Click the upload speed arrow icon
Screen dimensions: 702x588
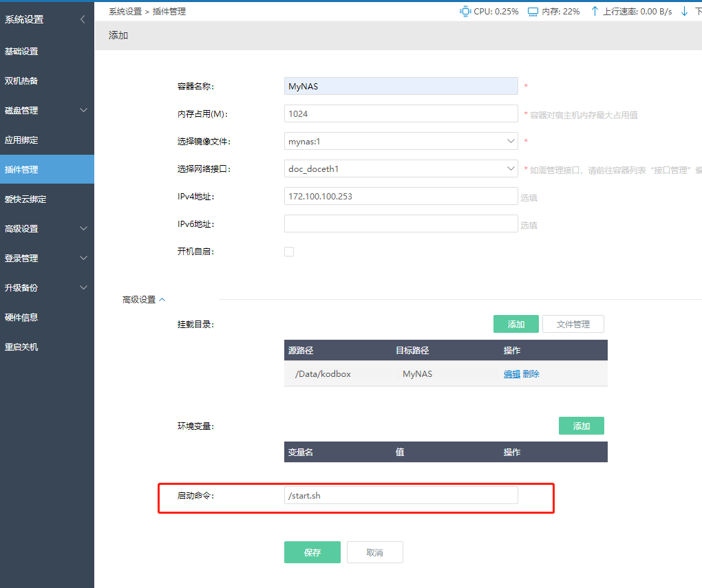click(595, 12)
